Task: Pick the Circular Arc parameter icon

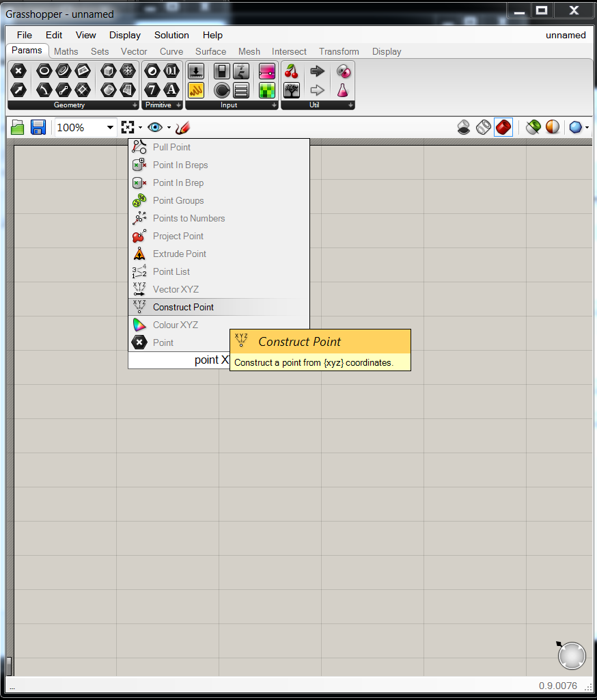Action: point(44,90)
